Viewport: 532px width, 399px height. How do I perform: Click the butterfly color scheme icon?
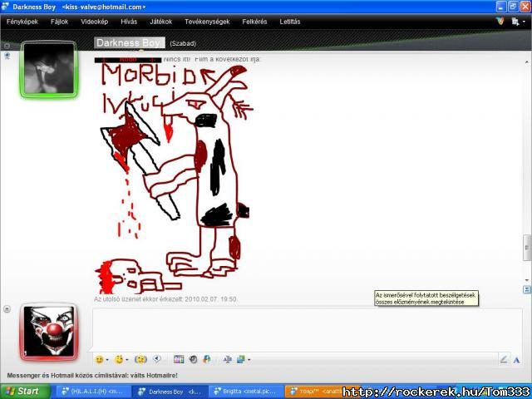coord(500,21)
